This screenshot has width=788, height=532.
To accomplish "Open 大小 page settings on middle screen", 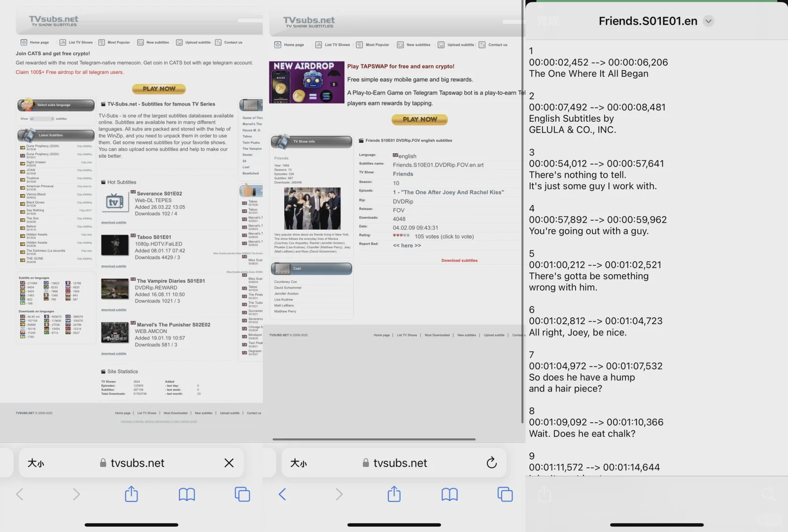I will [x=299, y=463].
